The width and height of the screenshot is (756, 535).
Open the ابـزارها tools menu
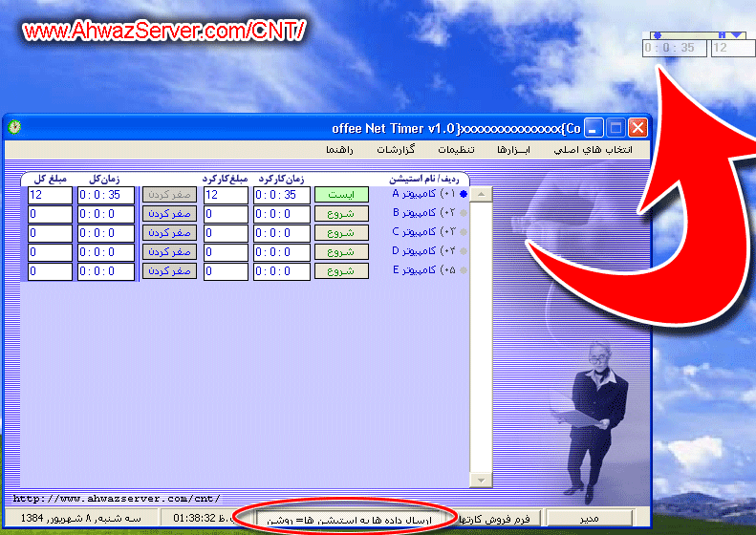pyautogui.click(x=513, y=150)
